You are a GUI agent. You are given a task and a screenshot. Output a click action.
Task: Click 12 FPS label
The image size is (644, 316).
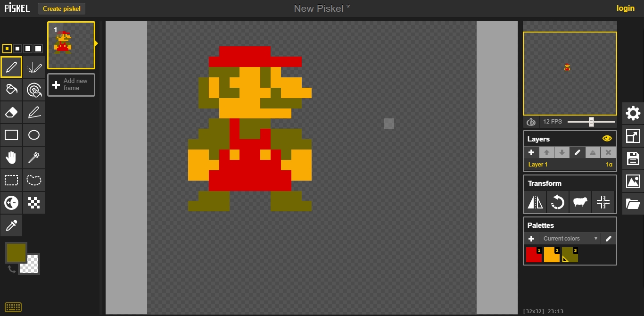(x=553, y=122)
